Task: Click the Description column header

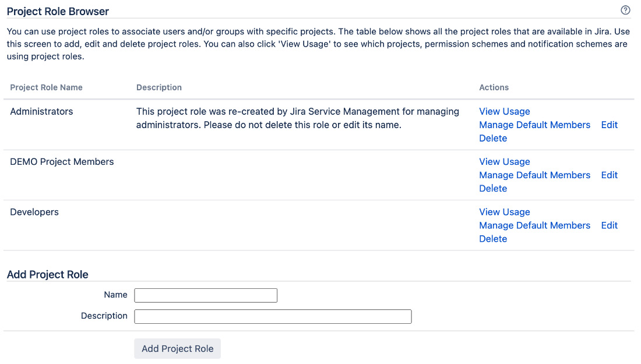Action: pos(159,87)
